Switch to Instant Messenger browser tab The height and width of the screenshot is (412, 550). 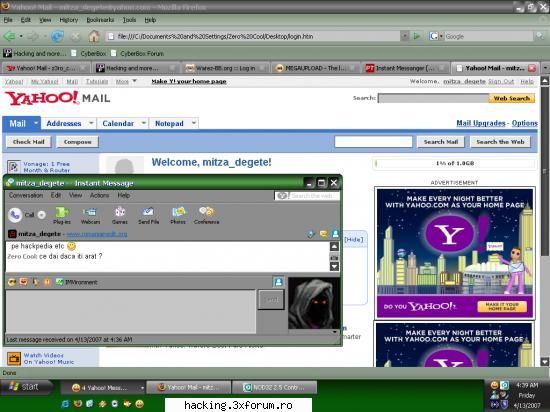[x=405, y=68]
